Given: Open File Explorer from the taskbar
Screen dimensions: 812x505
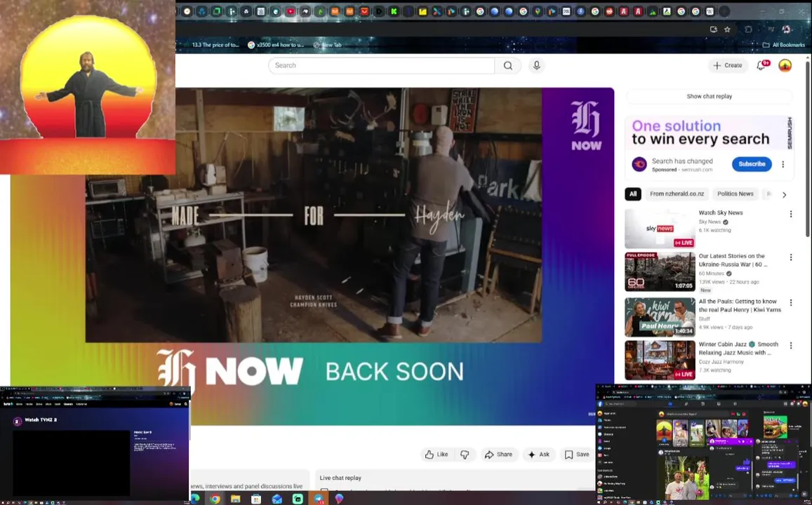Looking at the screenshot, I should (236, 499).
